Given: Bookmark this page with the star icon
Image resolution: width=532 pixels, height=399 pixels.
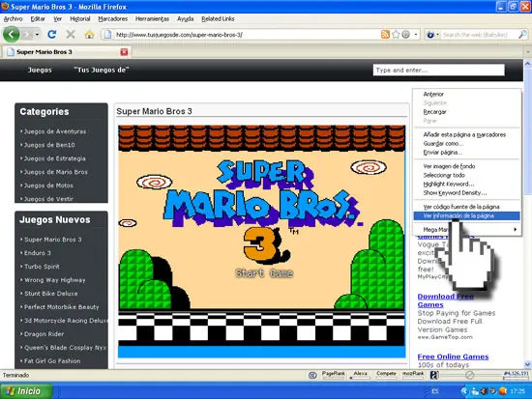Looking at the screenshot, I should point(396,34).
